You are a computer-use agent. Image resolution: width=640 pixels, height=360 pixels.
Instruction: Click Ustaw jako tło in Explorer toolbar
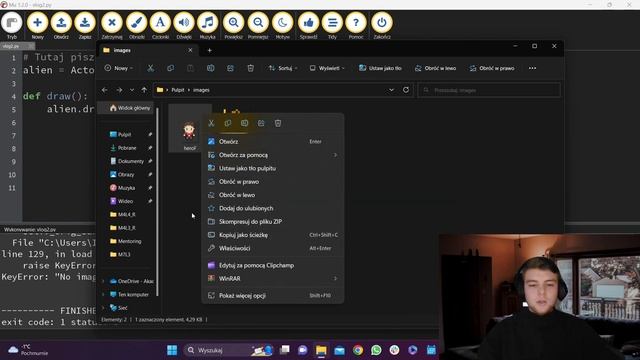click(x=380, y=68)
